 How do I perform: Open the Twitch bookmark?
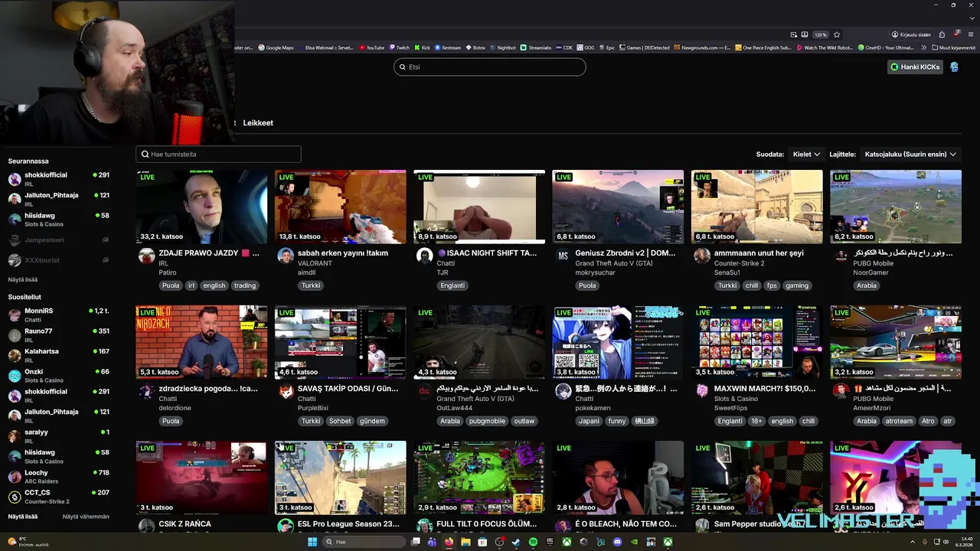pyautogui.click(x=399, y=47)
